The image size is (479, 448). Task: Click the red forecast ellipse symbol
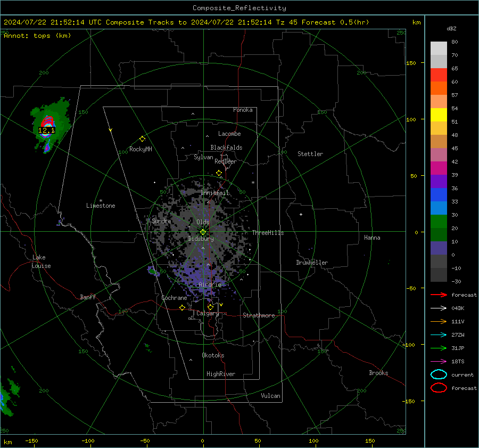(x=439, y=388)
